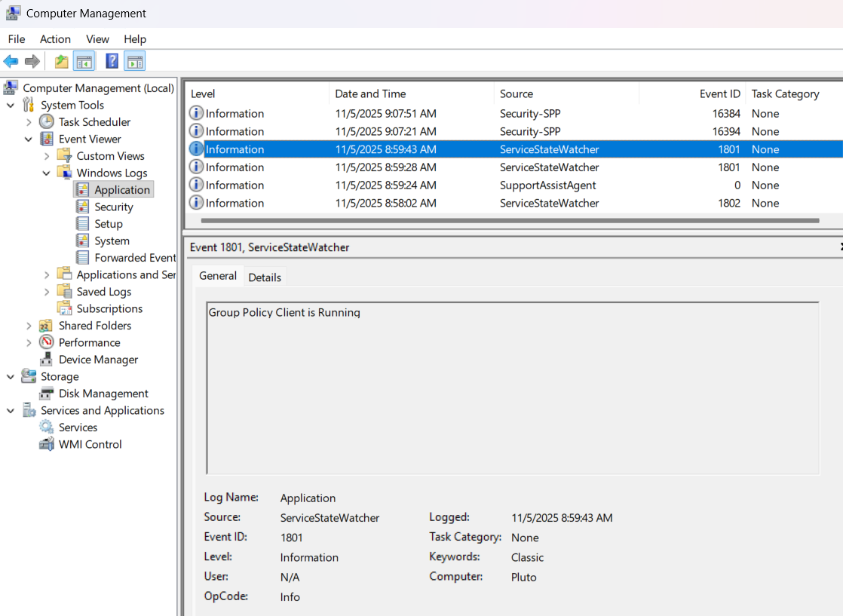Open the Action menu
This screenshot has height=616, width=843.
point(55,39)
